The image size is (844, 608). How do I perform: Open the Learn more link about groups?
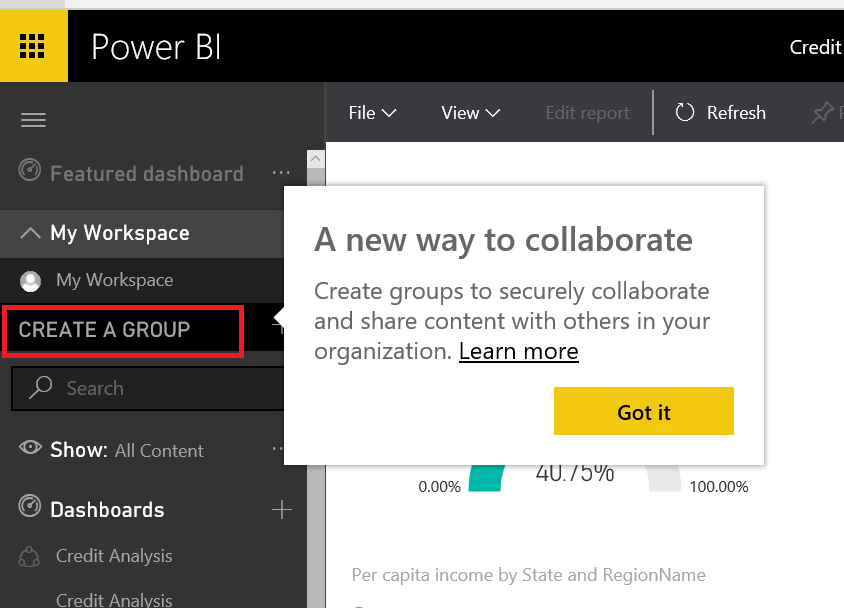coord(518,351)
